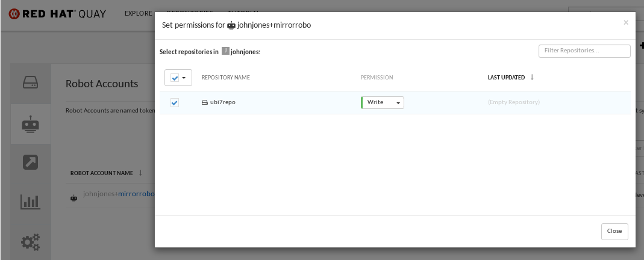Open the arrow-in-square sidebar tab icon
Viewport: 644px width, 260px height.
(31, 162)
